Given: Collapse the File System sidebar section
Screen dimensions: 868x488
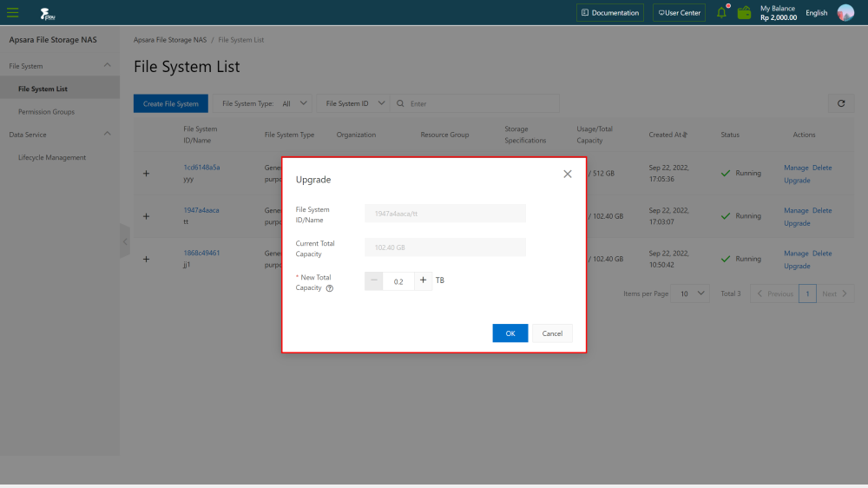Looking at the screenshot, I should point(108,65).
